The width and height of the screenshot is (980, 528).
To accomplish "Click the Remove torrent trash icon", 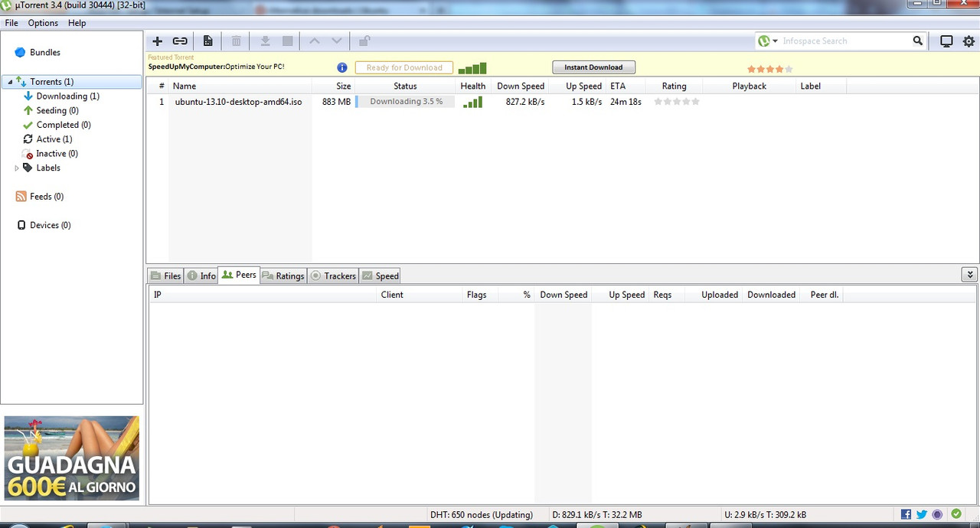I will pos(237,41).
